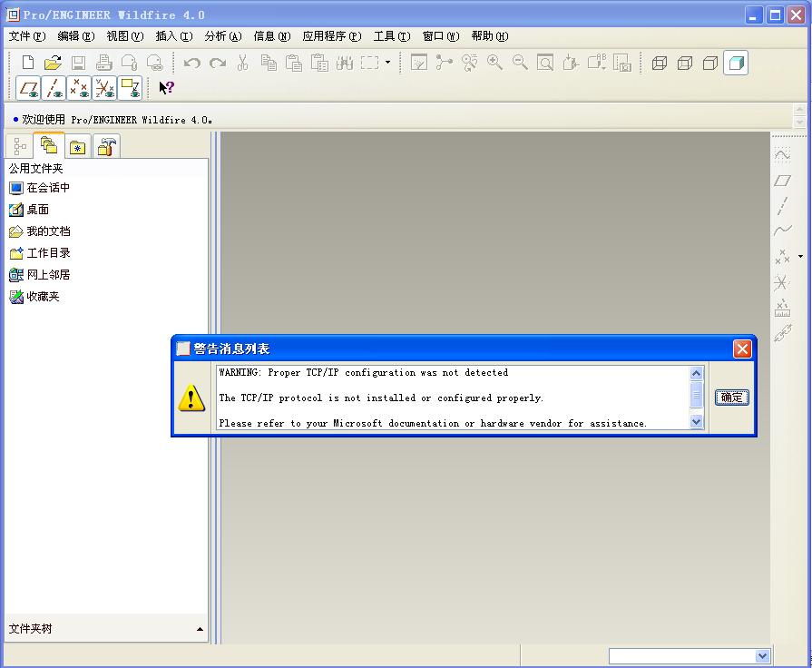This screenshot has width=812, height=668.
Task: Open a file with the folder icon
Action: pyautogui.click(x=53, y=63)
